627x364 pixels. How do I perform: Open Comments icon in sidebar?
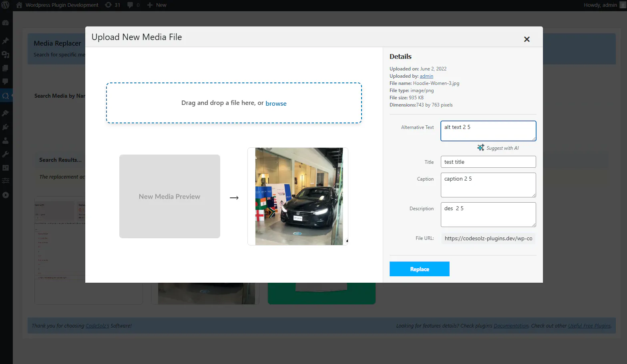[6, 81]
